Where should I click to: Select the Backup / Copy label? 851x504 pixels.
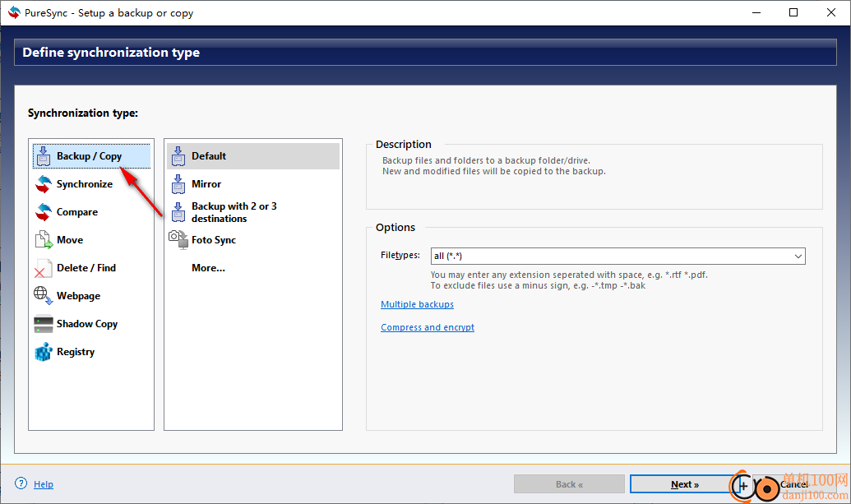point(89,156)
